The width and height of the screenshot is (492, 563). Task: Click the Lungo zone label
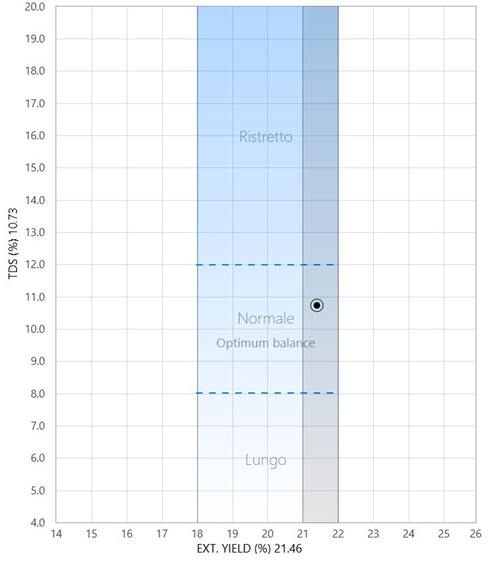266,460
